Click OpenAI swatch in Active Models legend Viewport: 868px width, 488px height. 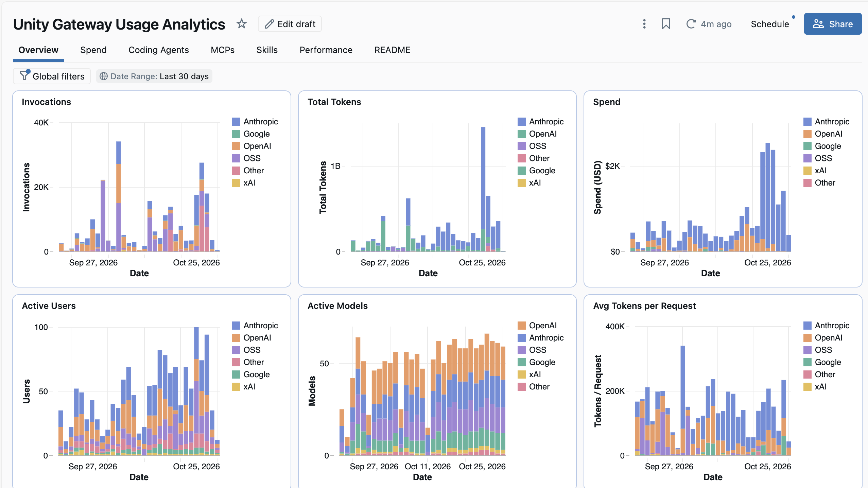click(522, 326)
